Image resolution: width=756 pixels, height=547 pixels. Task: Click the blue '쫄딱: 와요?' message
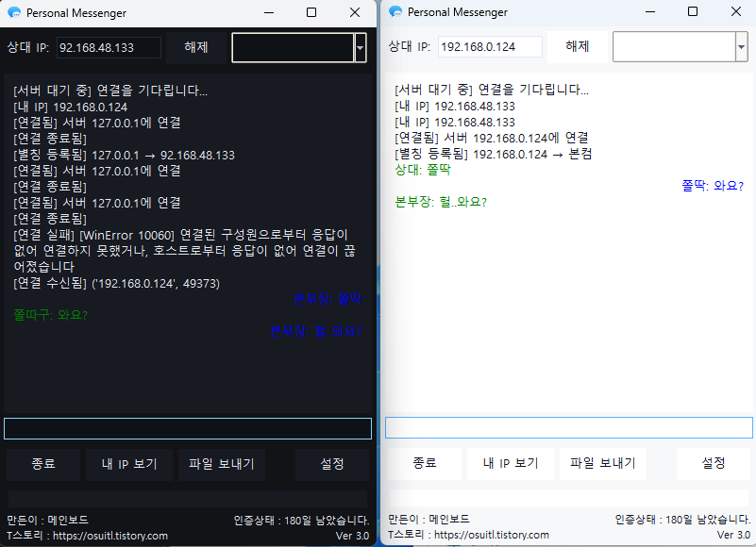tap(713, 186)
